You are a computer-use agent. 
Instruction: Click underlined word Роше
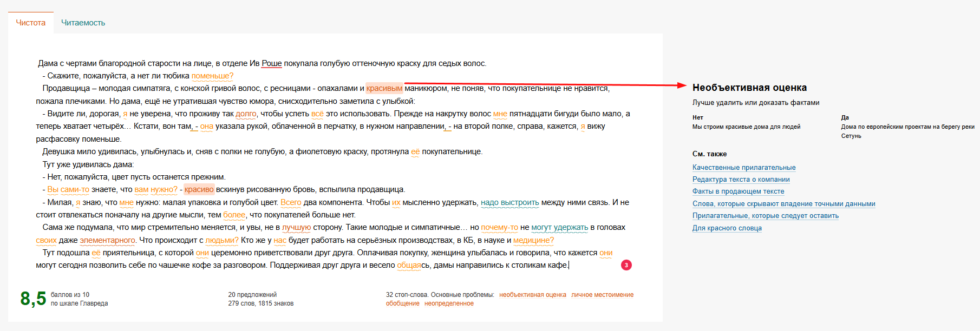272,63
